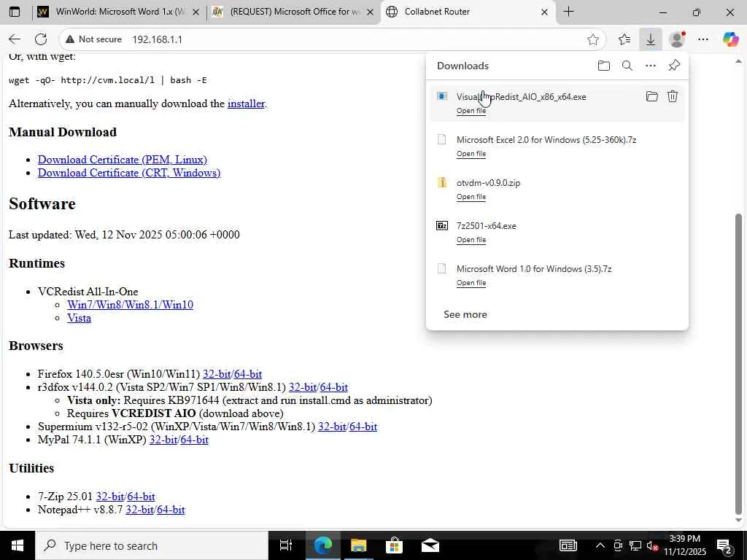Screen dimensions: 747x560
Task: Open downloads folder icon in Downloads panel
Action: click(603, 66)
